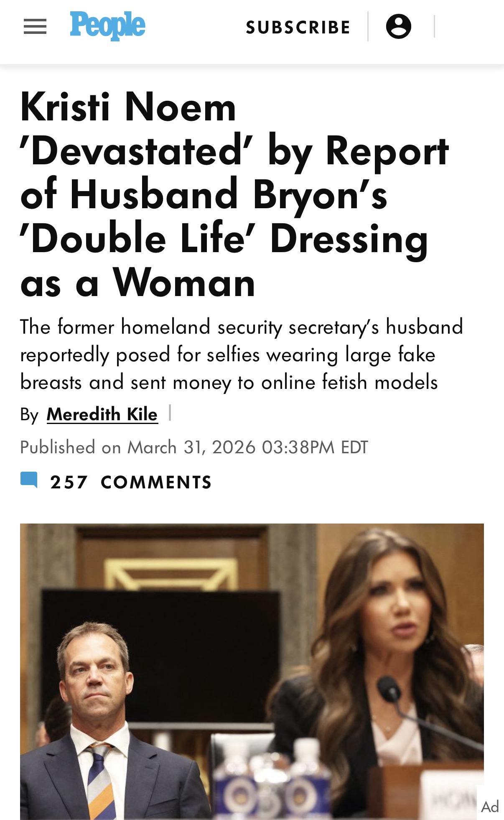Open author Meredith Kile's page
Viewport: 504px width, 820px height.
click(x=102, y=414)
